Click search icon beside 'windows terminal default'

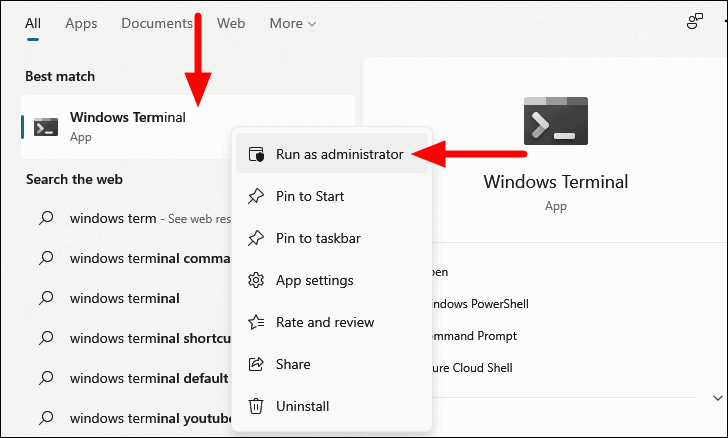click(x=46, y=378)
